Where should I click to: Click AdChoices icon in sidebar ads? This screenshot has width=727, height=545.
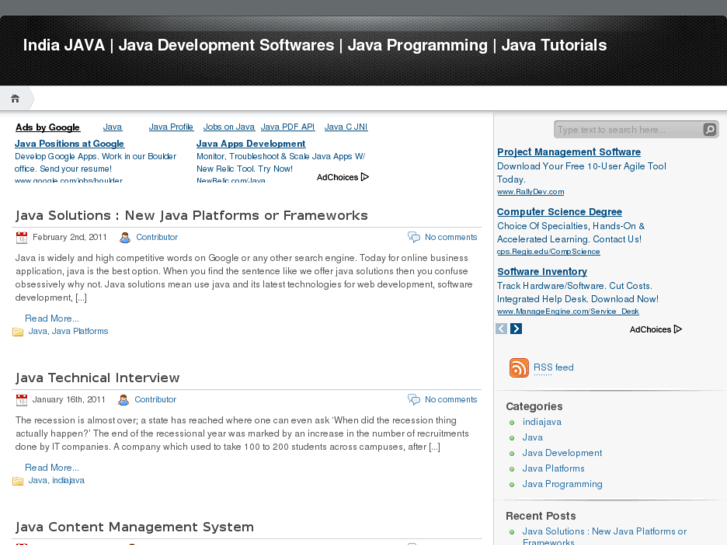click(677, 329)
